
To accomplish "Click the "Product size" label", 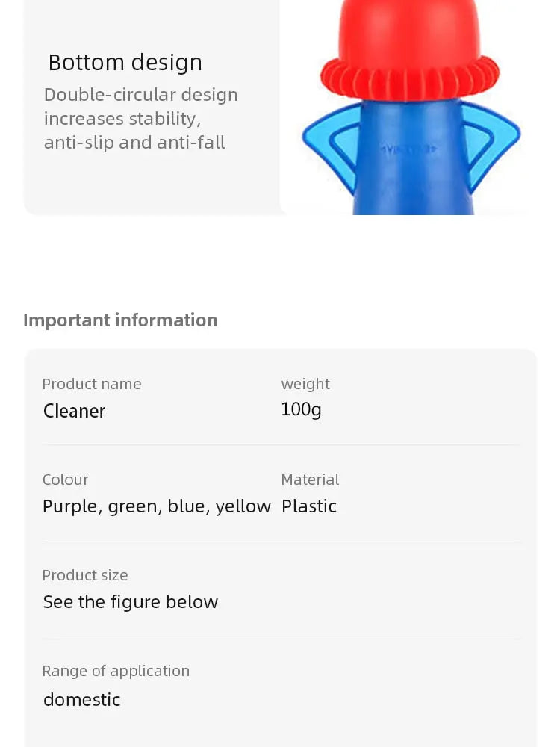I will tap(84, 575).
